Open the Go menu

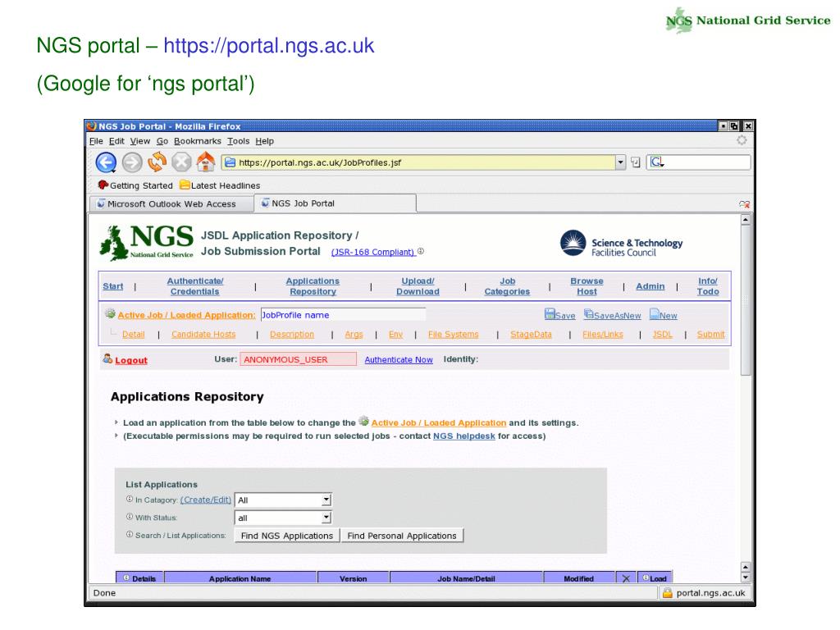[x=162, y=141]
